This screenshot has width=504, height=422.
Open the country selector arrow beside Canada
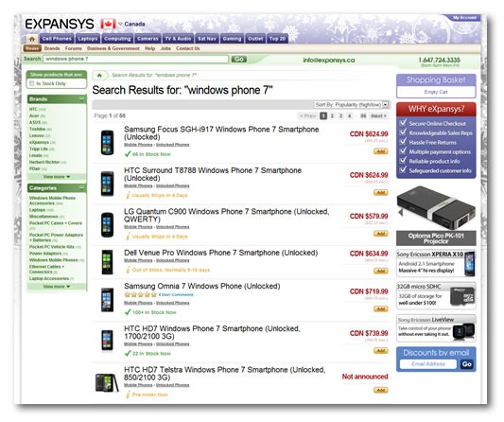[120, 24]
